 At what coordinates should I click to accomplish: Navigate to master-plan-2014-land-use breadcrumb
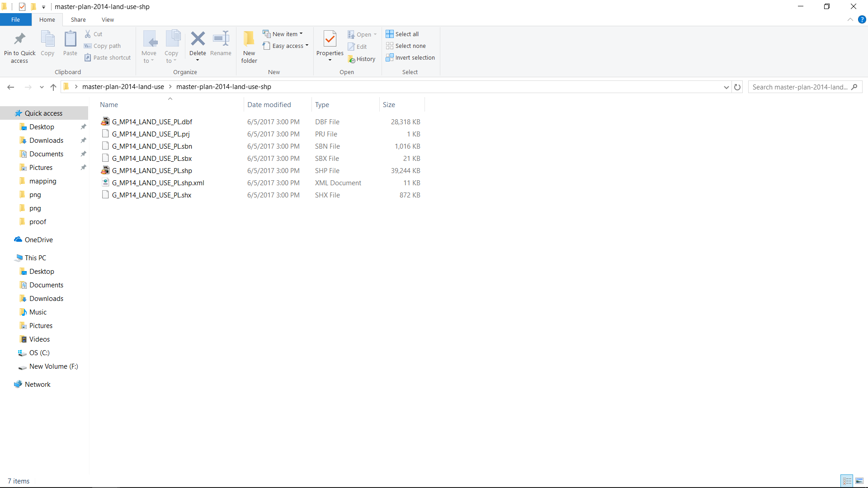(x=123, y=87)
